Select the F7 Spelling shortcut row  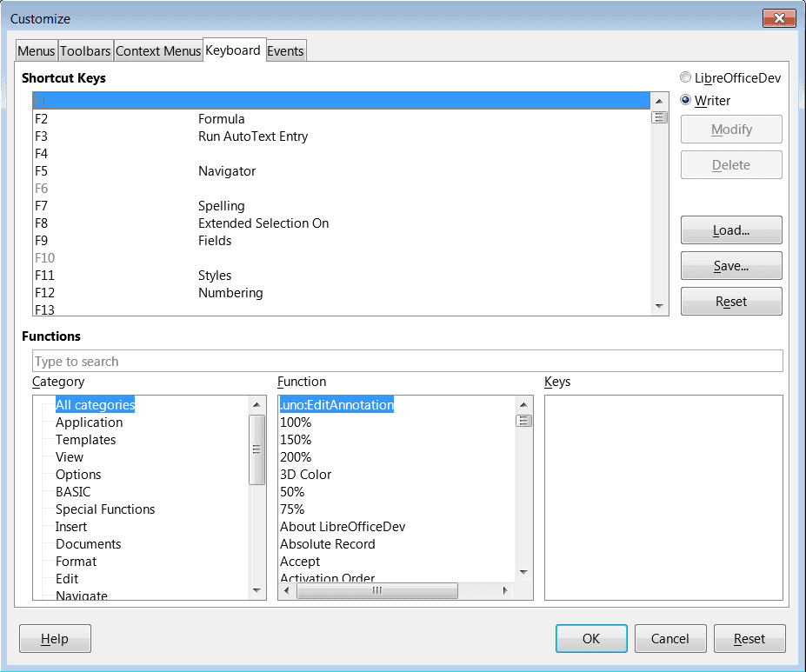(342, 205)
